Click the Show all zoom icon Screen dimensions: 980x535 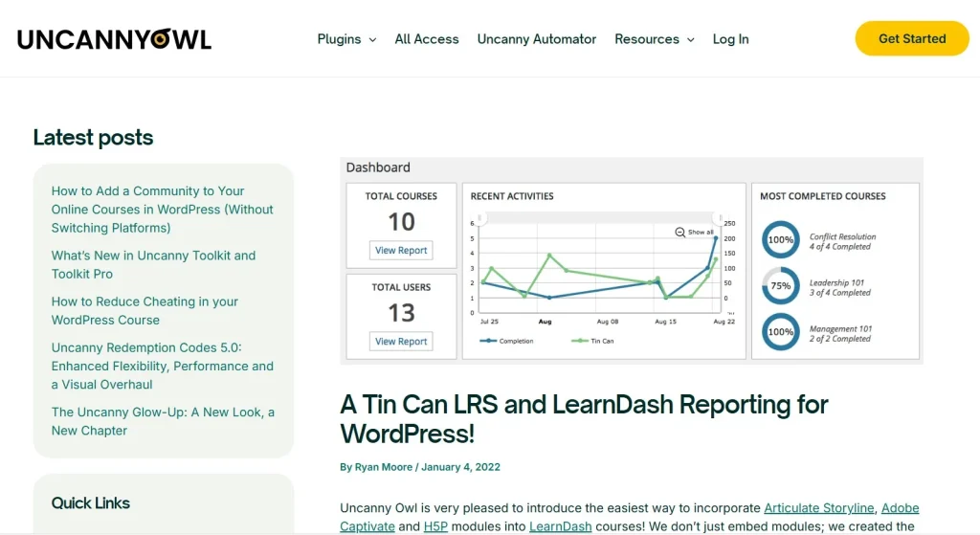pyautogui.click(x=680, y=232)
